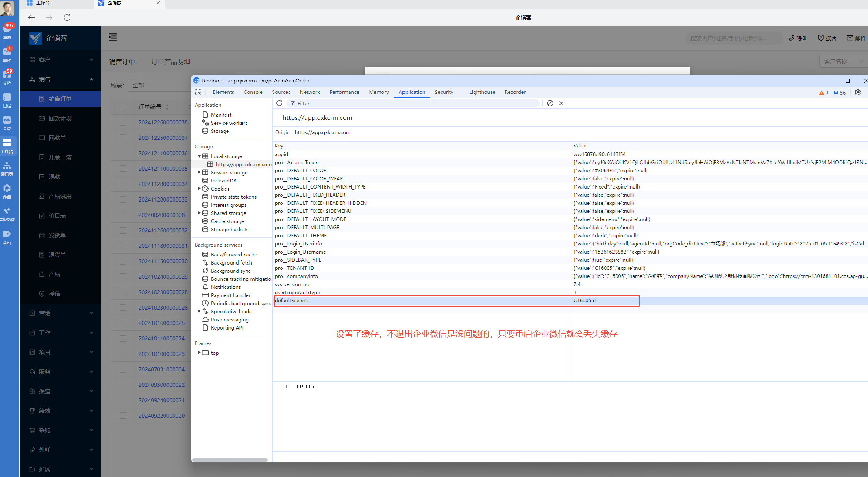Open DevTools settings gear
The width and height of the screenshot is (868, 477).
[858, 92]
